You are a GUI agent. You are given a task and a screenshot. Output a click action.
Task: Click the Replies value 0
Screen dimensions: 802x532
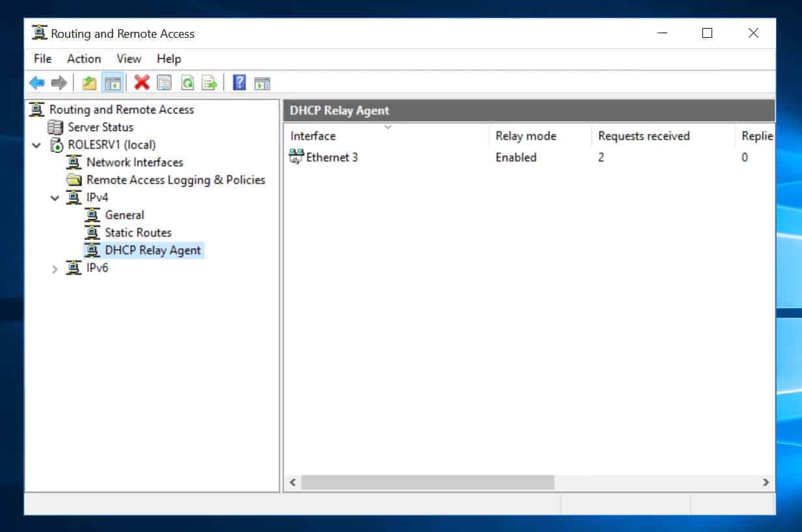(x=745, y=157)
